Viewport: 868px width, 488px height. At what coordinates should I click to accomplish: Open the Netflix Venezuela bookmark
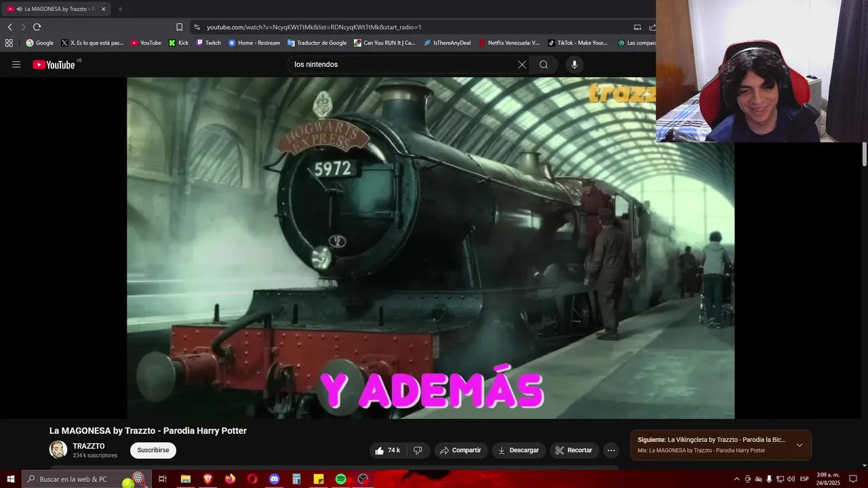509,43
